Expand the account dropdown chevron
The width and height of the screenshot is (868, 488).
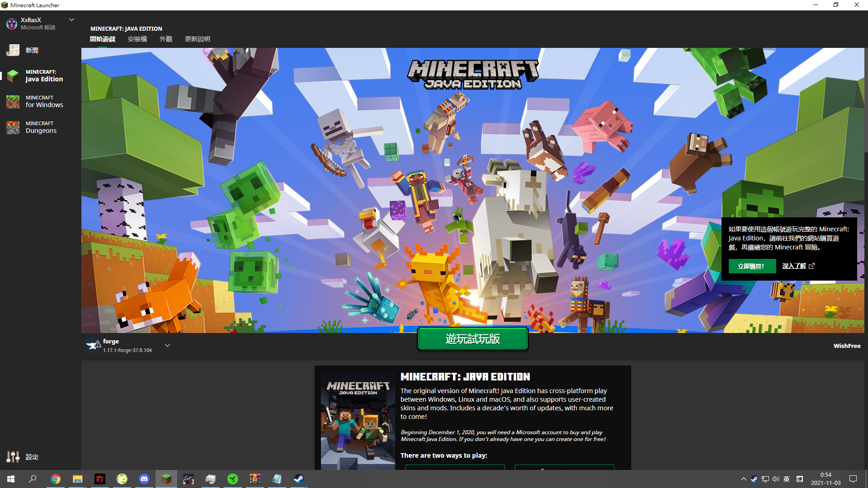(71, 20)
